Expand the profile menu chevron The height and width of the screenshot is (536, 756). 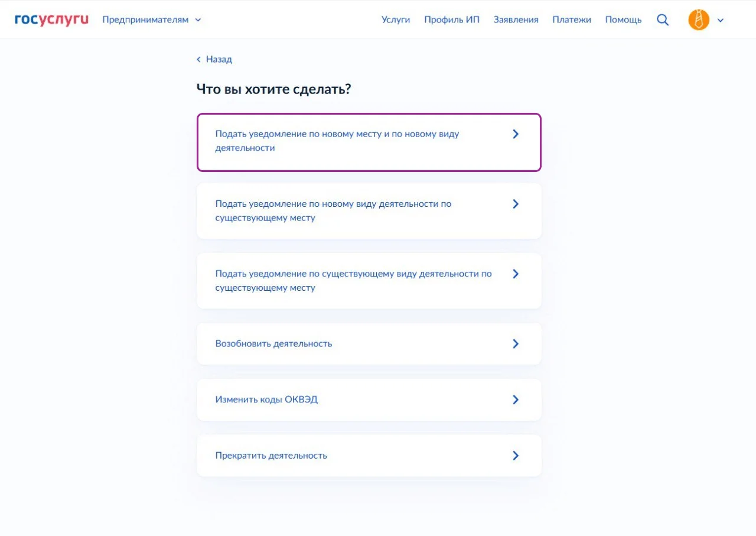click(721, 20)
